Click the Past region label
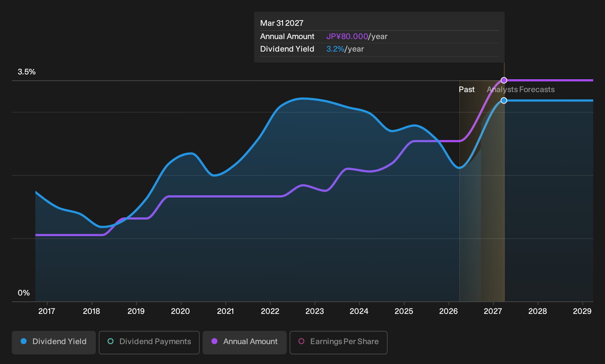 [466, 90]
